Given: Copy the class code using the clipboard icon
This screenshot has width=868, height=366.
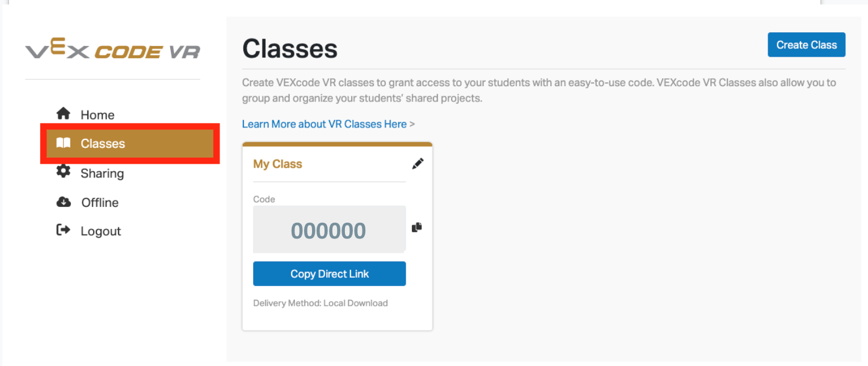Looking at the screenshot, I should (x=417, y=228).
